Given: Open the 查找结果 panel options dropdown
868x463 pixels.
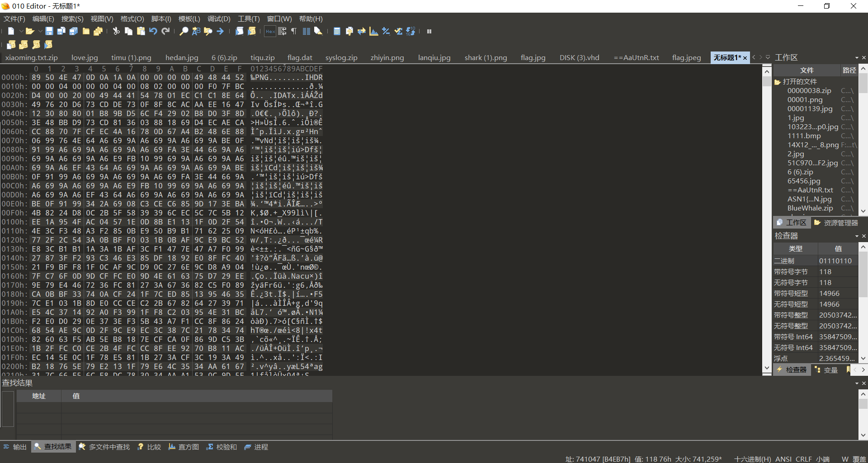Looking at the screenshot, I should point(857,383).
